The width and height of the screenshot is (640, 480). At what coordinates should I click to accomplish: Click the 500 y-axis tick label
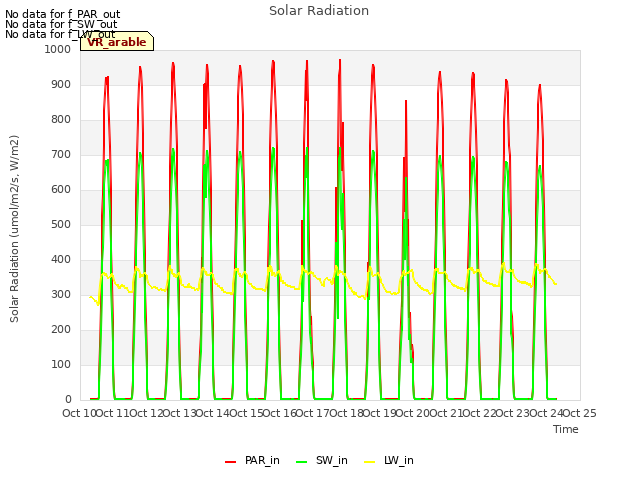pos(61,224)
